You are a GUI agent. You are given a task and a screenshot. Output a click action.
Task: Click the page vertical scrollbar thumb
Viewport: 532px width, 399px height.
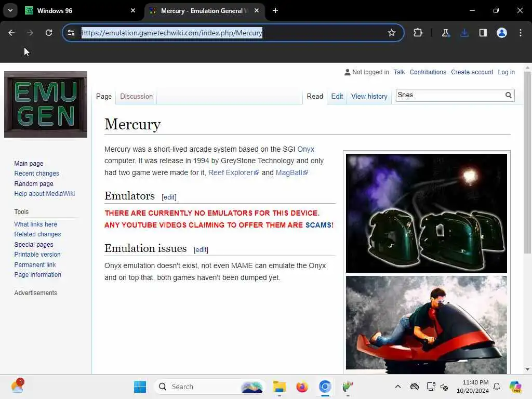[x=527, y=162]
